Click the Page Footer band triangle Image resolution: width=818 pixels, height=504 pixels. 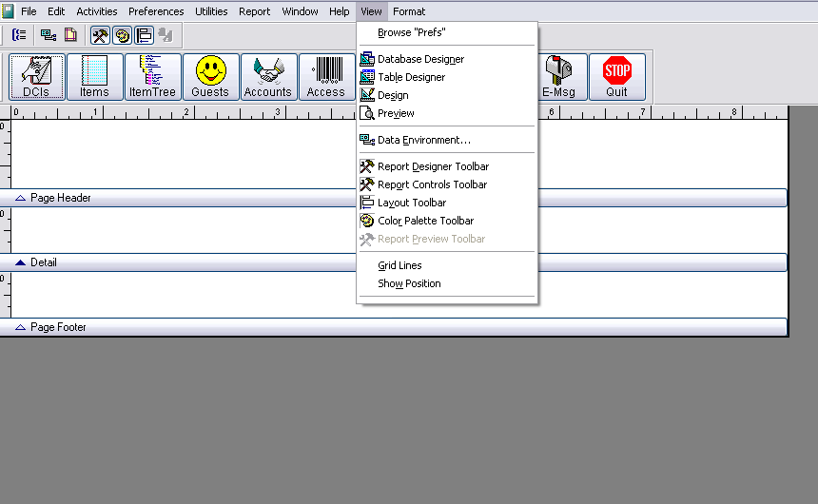pyautogui.click(x=20, y=327)
